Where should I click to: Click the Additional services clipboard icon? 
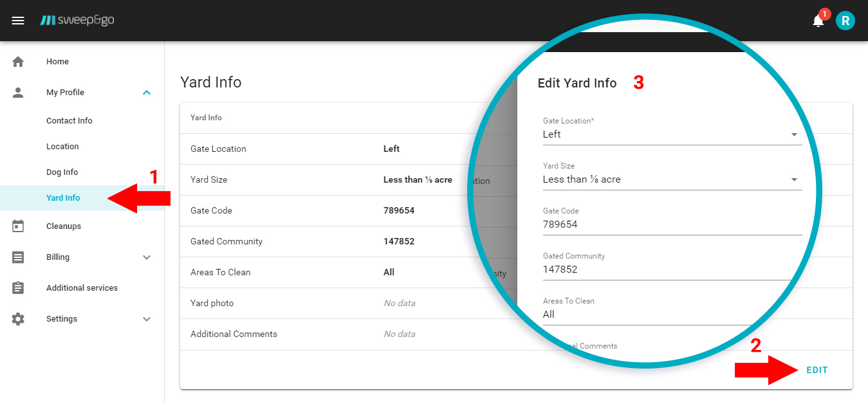coord(18,288)
